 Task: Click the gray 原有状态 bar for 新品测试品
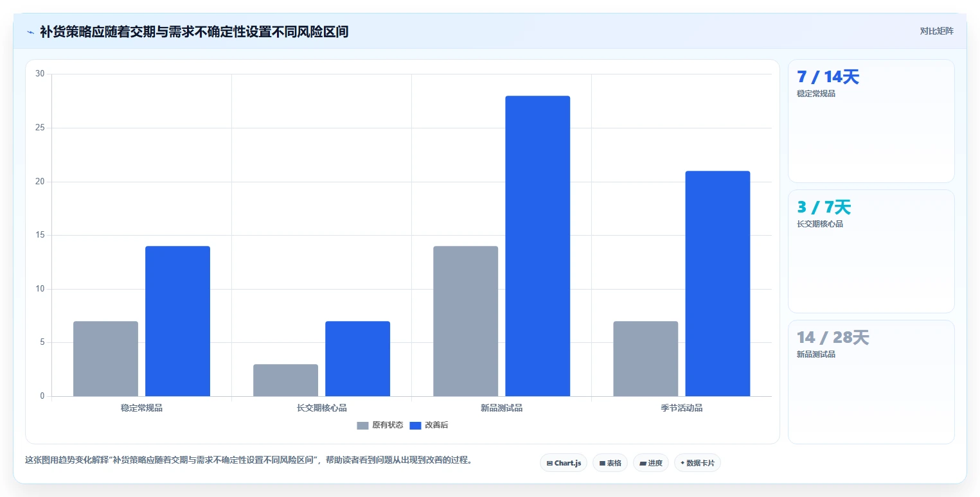point(465,321)
